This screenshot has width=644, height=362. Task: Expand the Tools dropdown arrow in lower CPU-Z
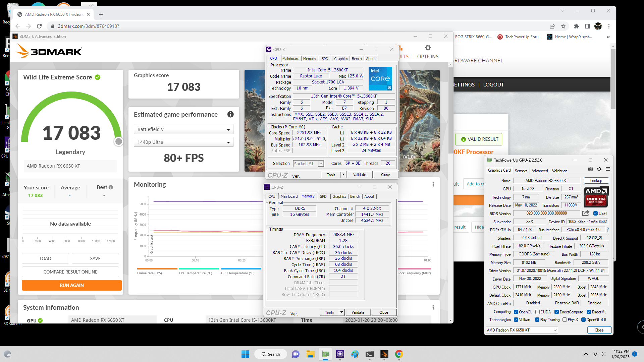tap(341, 312)
